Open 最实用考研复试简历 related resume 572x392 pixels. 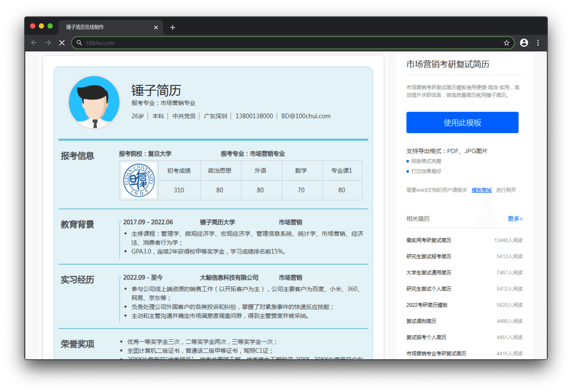(x=429, y=240)
